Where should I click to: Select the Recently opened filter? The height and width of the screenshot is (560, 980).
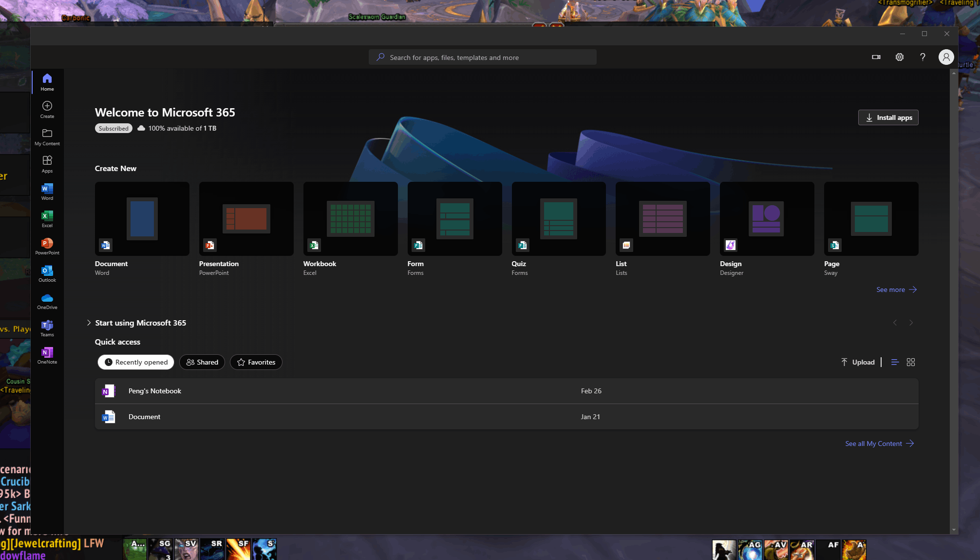click(x=136, y=362)
